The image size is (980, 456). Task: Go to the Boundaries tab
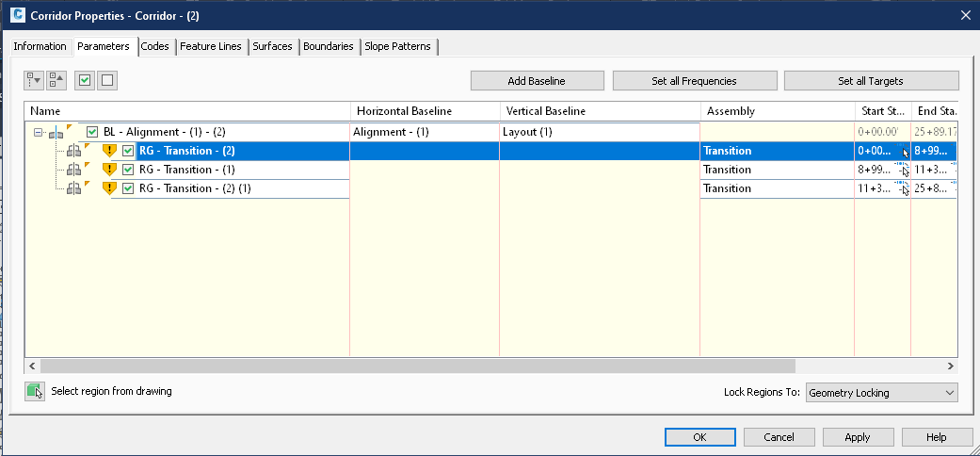[329, 46]
